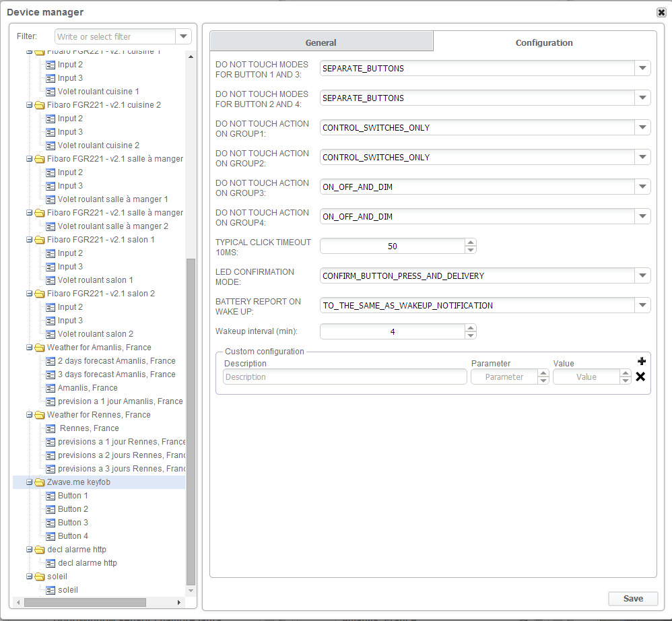Click device icon next to Button 4

click(x=51, y=537)
